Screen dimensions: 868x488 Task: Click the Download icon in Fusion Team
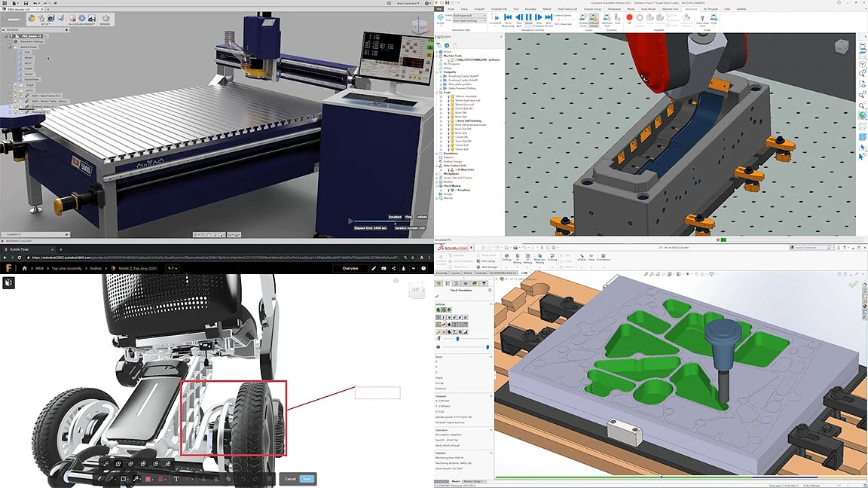[404, 268]
